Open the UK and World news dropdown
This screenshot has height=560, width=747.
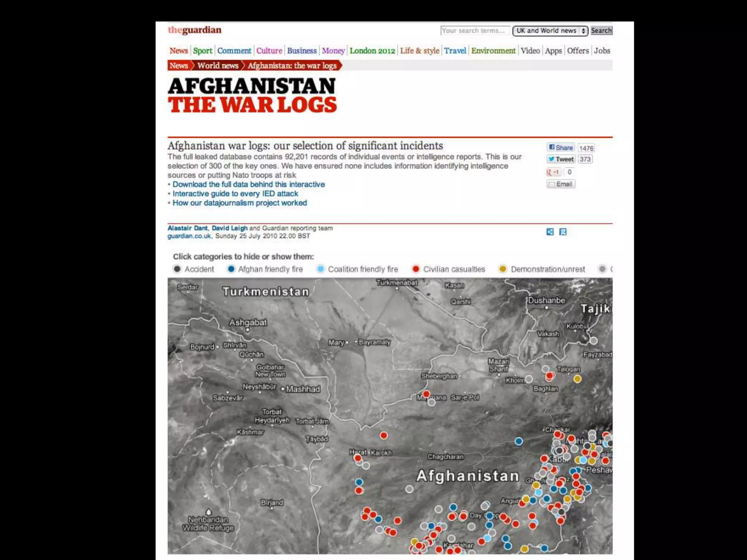tap(550, 31)
